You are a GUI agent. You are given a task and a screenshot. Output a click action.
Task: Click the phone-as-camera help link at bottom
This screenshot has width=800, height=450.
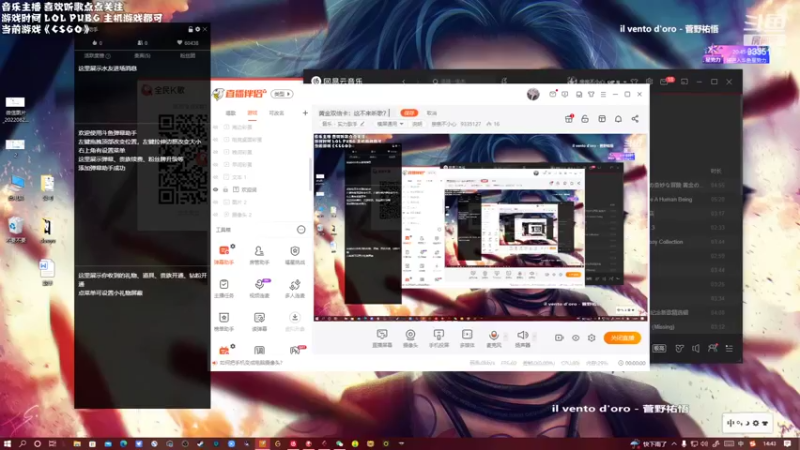click(x=251, y=363)
